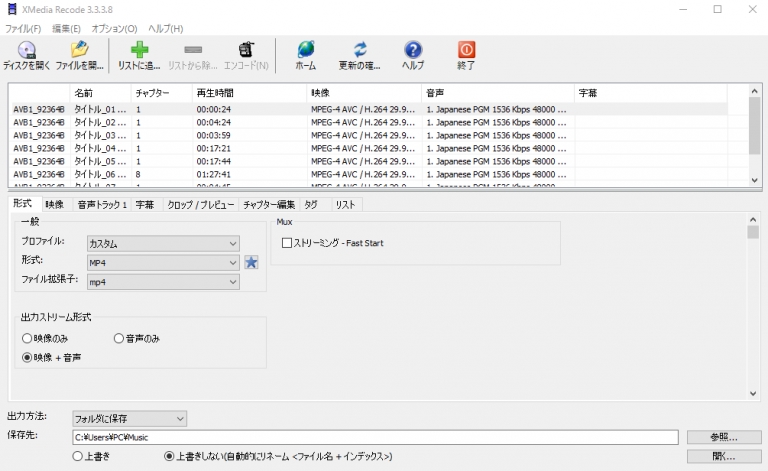Click the Open Disc (ディスクを開く) icon
The width and height of the screenshot is (768, 471).
[x=26, y=50]
